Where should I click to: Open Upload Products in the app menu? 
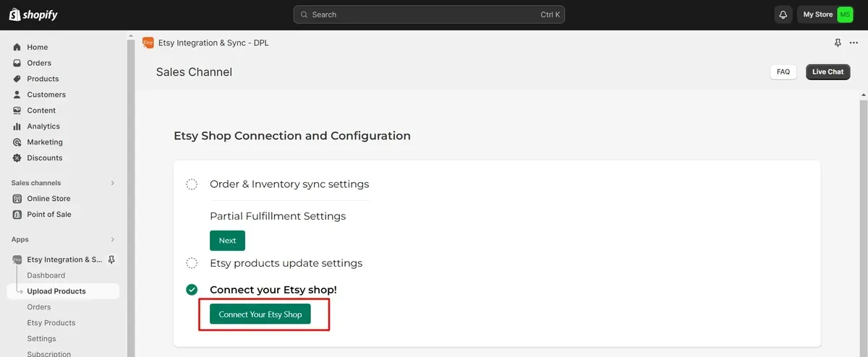tap(56, 291)
